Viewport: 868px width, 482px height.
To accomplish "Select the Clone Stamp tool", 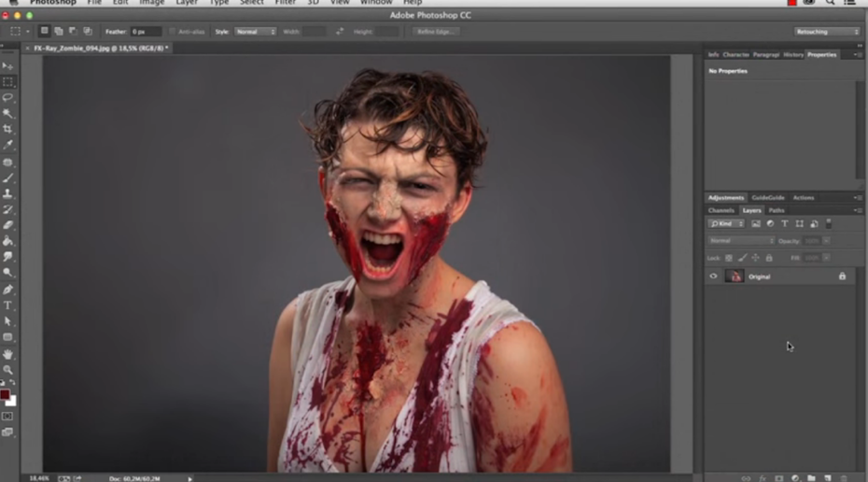I will (7, 193).
